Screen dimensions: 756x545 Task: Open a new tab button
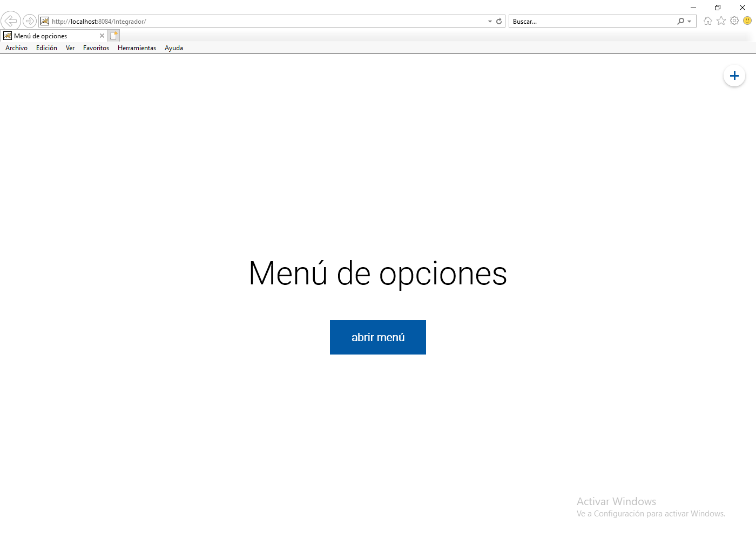coord(113,36)
